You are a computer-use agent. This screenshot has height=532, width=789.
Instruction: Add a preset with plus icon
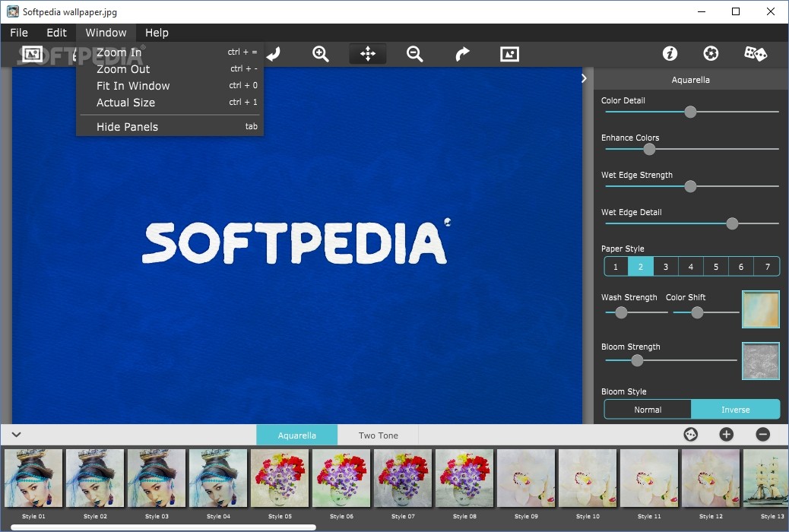coord(726,434)
